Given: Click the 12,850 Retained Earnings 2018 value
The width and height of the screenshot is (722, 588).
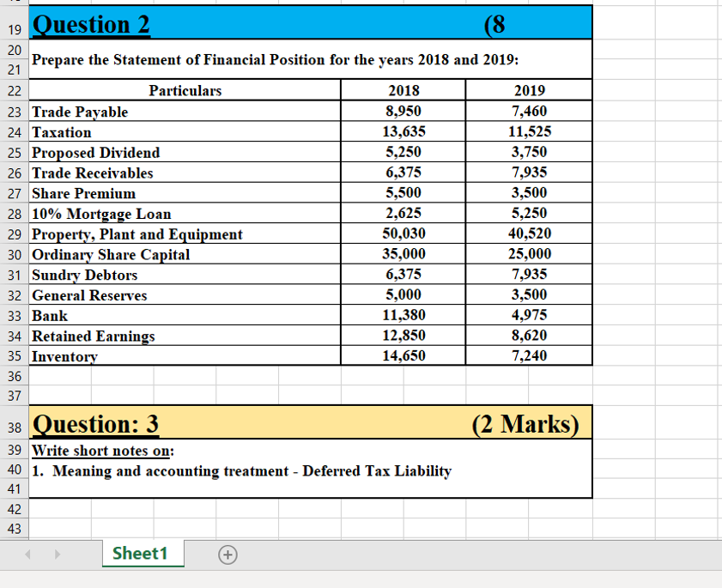Looking at the screenshot, I should tap(403, 336).
